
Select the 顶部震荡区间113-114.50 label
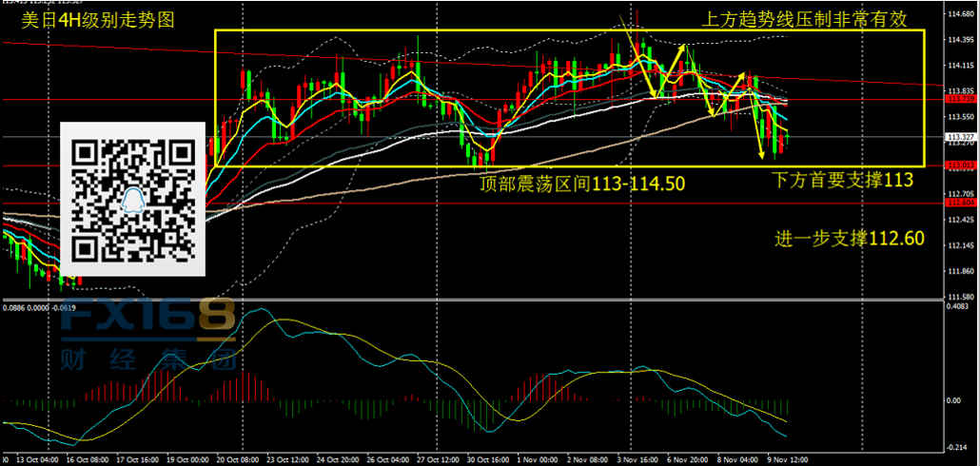[x=582, y=184]
